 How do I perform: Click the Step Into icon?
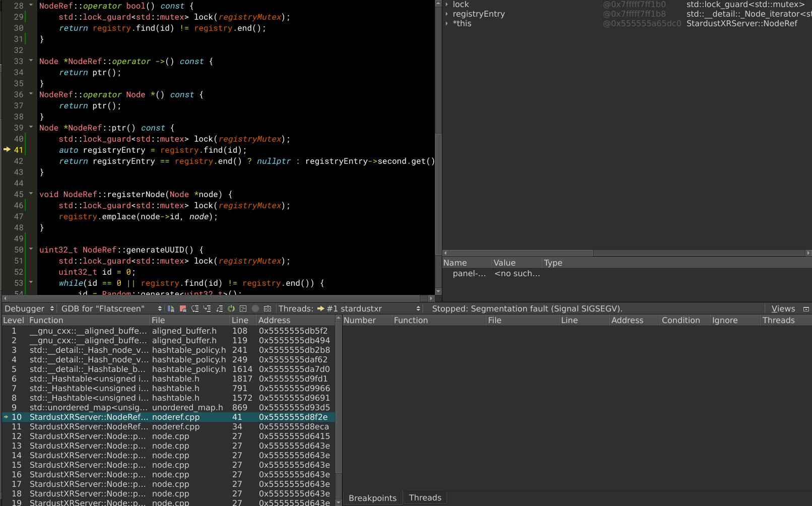pos(207,308)
